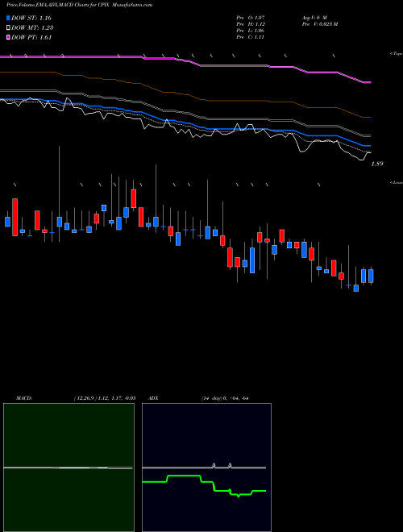Click the 'Avg V: 0 M' volume text

[x=314, y=18]
